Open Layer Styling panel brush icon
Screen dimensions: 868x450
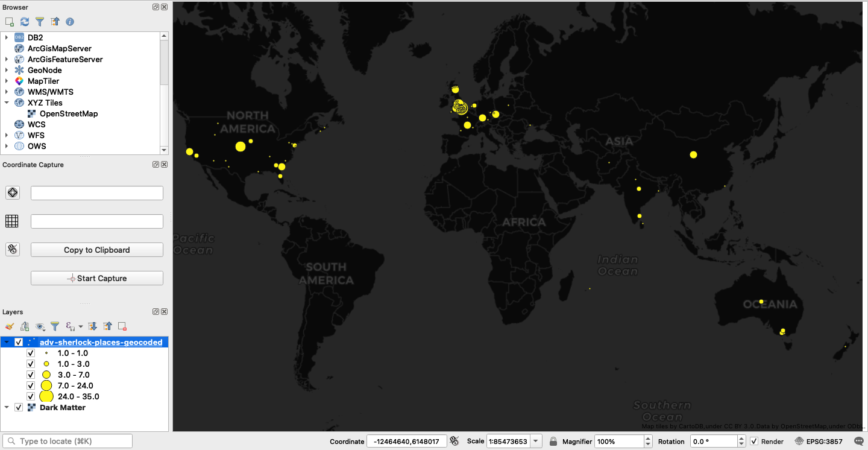coord(9,326)
